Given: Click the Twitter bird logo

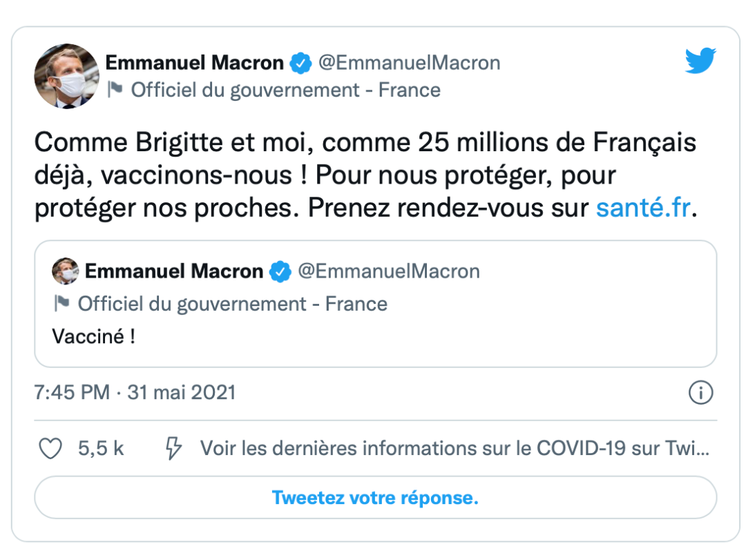Looking at the screenshot, I should point(700,61).
